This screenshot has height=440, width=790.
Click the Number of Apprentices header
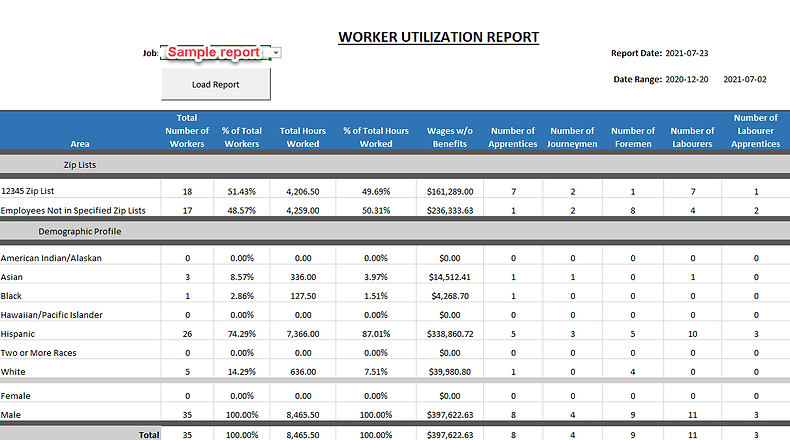coord(513,137)
